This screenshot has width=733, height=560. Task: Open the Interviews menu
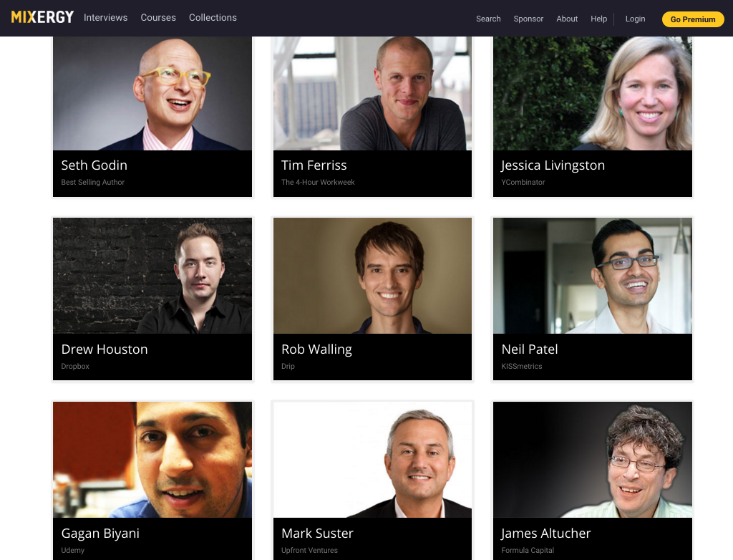[x=106, y=18]
